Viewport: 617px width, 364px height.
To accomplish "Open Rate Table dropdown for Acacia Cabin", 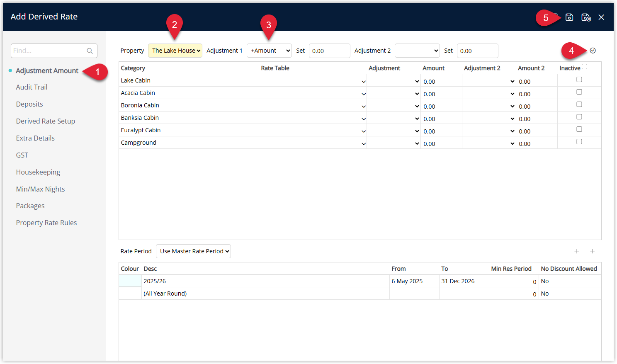I will pyautogui.click(x=313, y=93).
